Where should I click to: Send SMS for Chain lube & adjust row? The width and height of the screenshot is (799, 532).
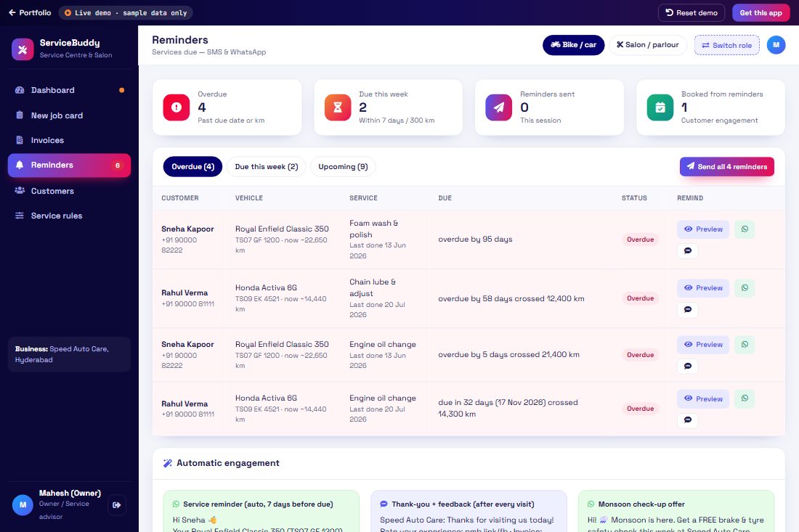(x=687, y=309)
